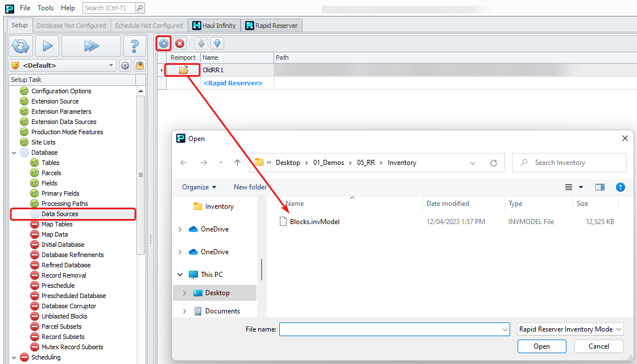Image resolution: width=637 pixels, height=364 pixels.
Task: Click the Search Inventory field
Action: (569, 163)
